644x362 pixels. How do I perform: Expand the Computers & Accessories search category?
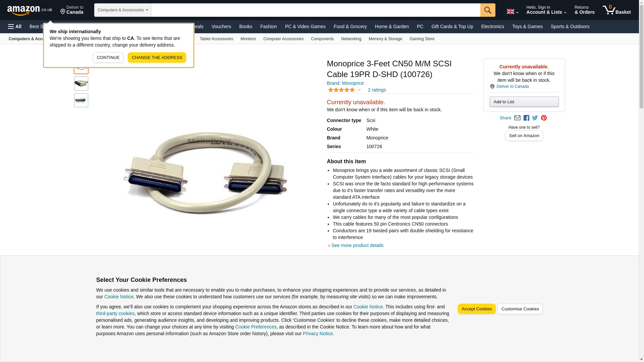click(x=123, y=10)
